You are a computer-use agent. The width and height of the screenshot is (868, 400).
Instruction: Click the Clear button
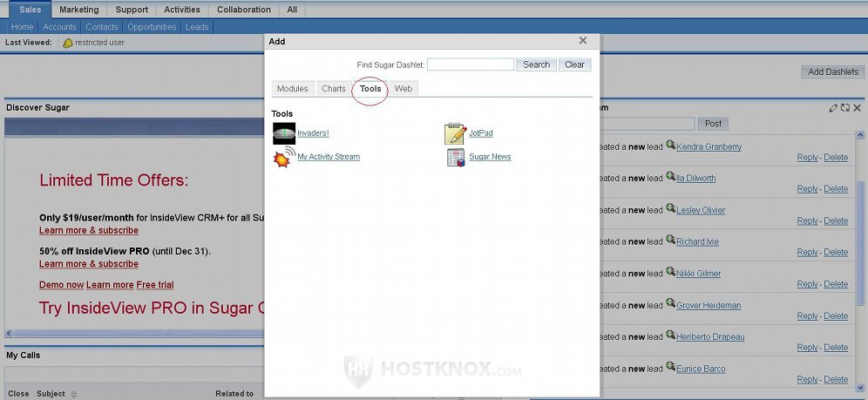coord(574,64)
